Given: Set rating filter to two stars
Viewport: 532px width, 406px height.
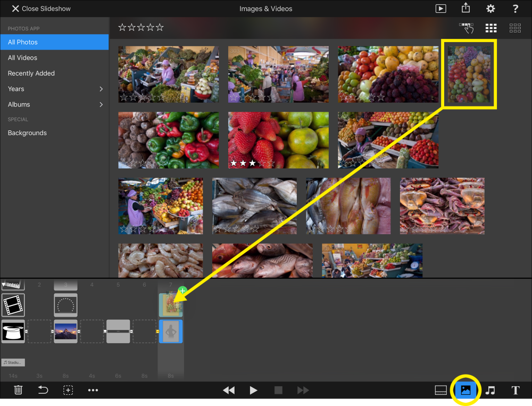Looking at the screenshot, I should click(131, 27).
